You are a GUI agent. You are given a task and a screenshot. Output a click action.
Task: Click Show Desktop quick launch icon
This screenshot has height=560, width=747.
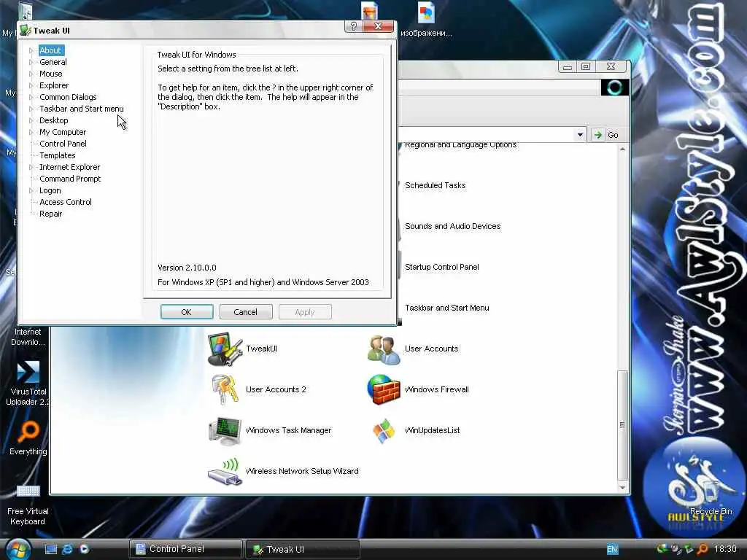pos(51,549)
